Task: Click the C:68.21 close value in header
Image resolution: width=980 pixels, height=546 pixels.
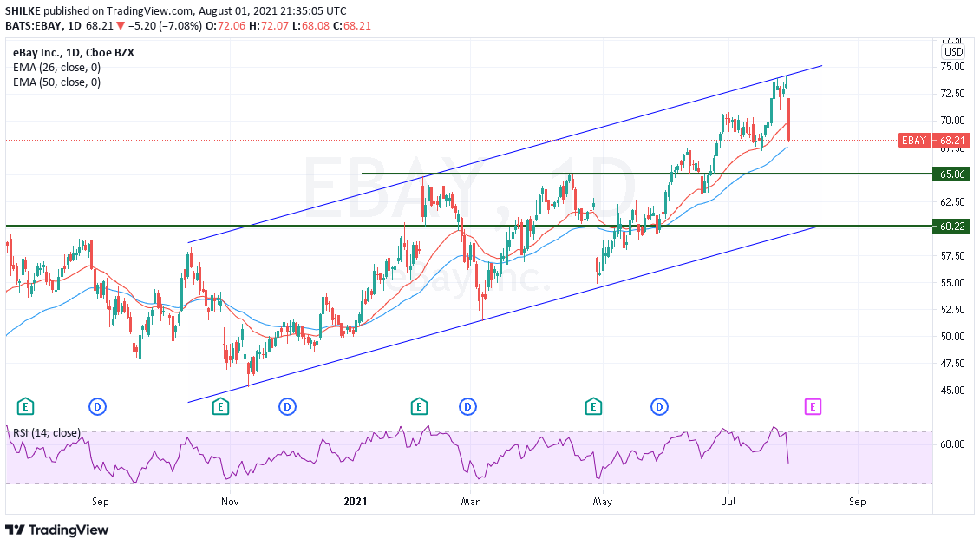Action: 352,26
